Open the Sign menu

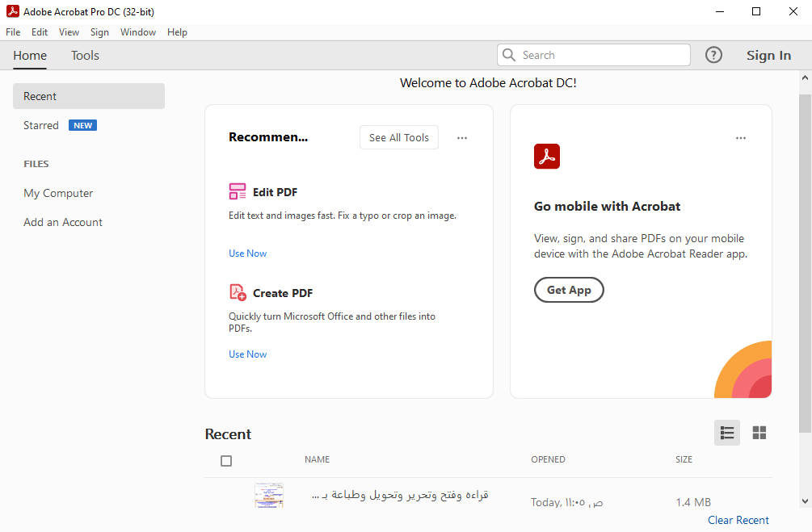coord(99,32)
